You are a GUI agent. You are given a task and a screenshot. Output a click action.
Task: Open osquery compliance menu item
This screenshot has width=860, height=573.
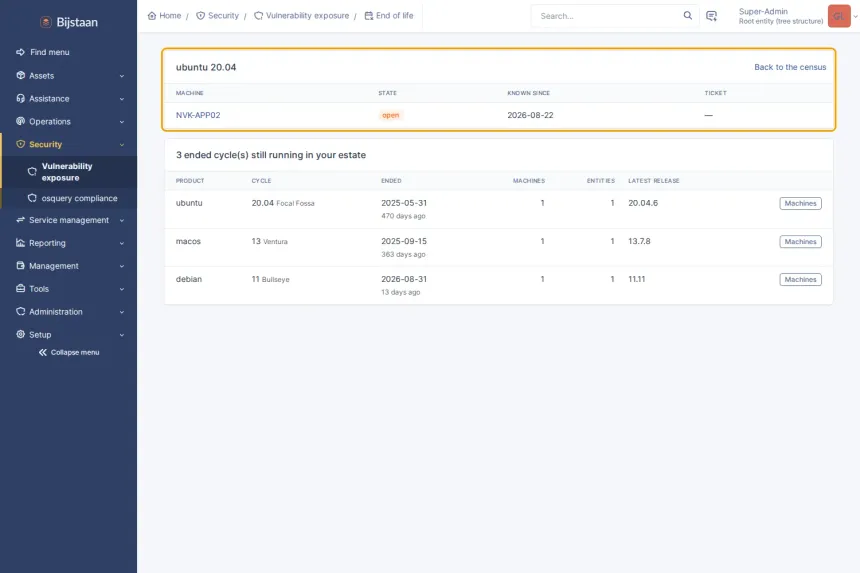[x=69, y=198]
